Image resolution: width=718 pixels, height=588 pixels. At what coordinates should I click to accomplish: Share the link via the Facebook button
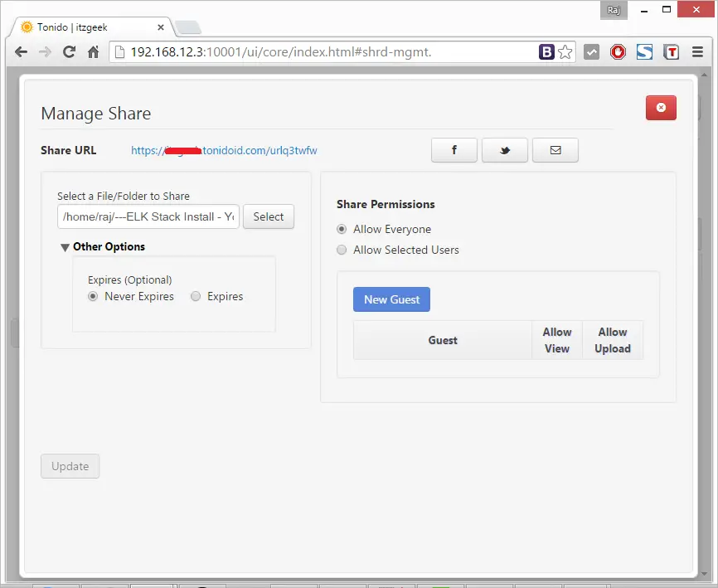454,150
